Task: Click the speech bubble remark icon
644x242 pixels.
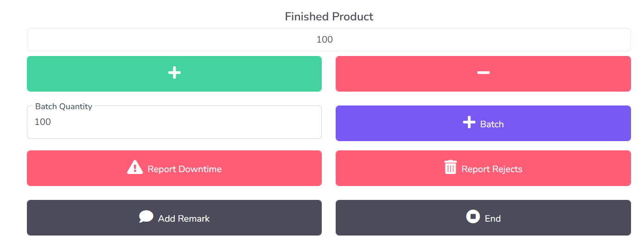Action: [146, 217]
